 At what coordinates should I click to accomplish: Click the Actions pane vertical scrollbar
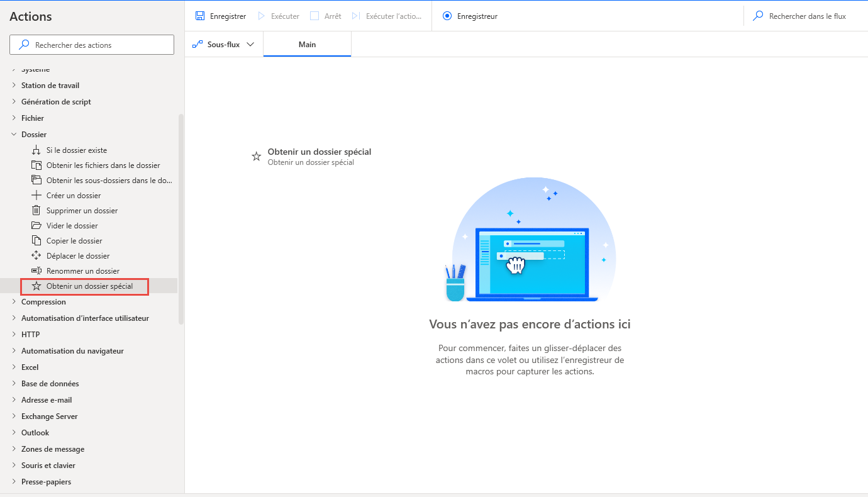coord(181,218)
